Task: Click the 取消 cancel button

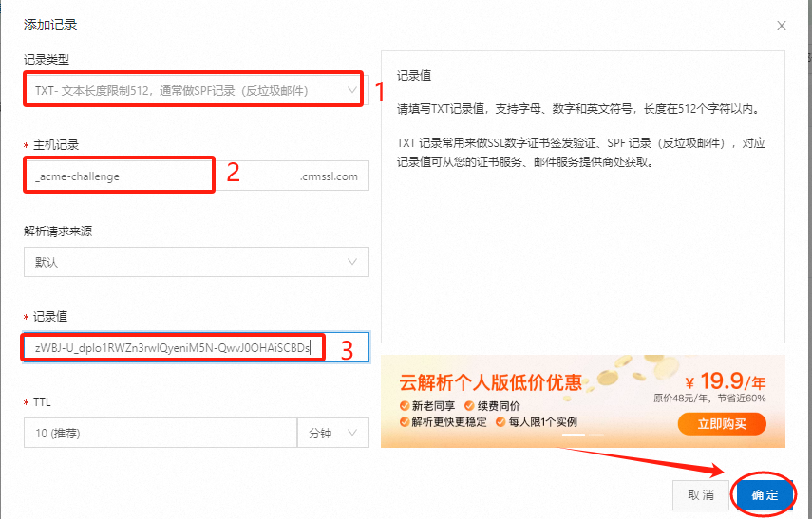Action: pyautogui.click(x=700, y=495)
